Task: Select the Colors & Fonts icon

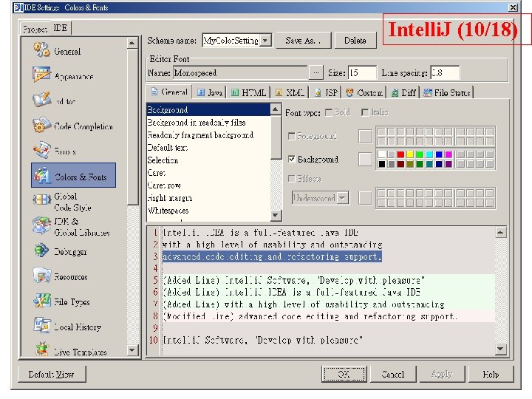Action: click(41, 175)
